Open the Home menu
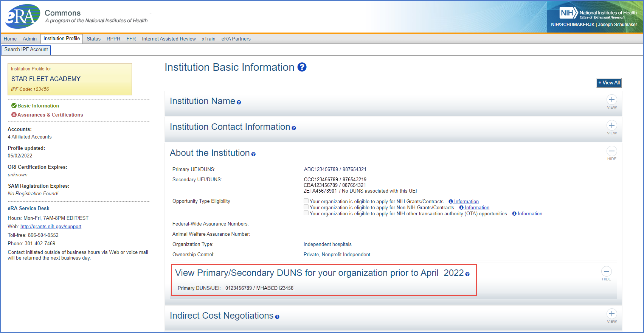 click(x=10, y=39)
